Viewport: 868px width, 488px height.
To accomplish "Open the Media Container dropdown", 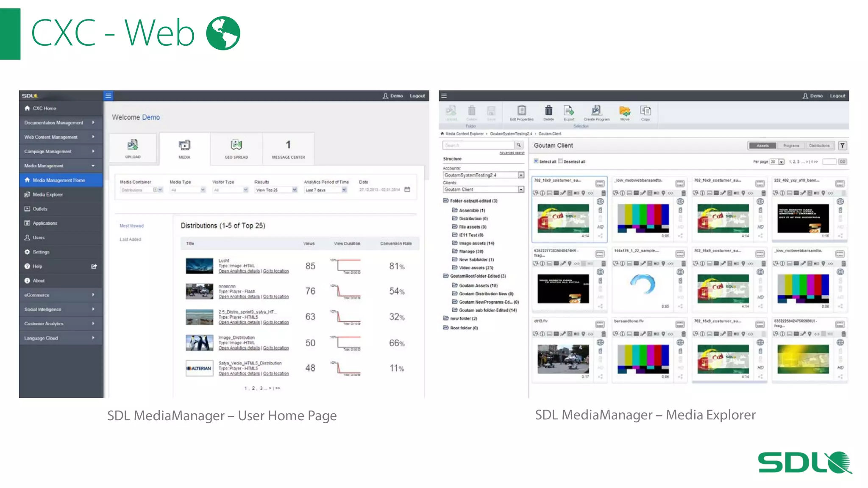I will click(141, 190).
